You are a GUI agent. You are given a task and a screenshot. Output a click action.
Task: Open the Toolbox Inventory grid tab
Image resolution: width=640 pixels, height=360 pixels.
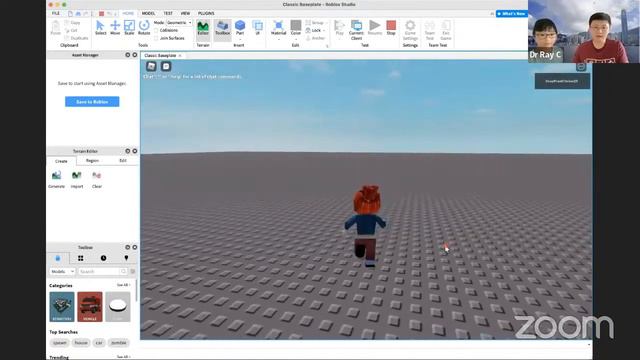click(x=80, y=258)
